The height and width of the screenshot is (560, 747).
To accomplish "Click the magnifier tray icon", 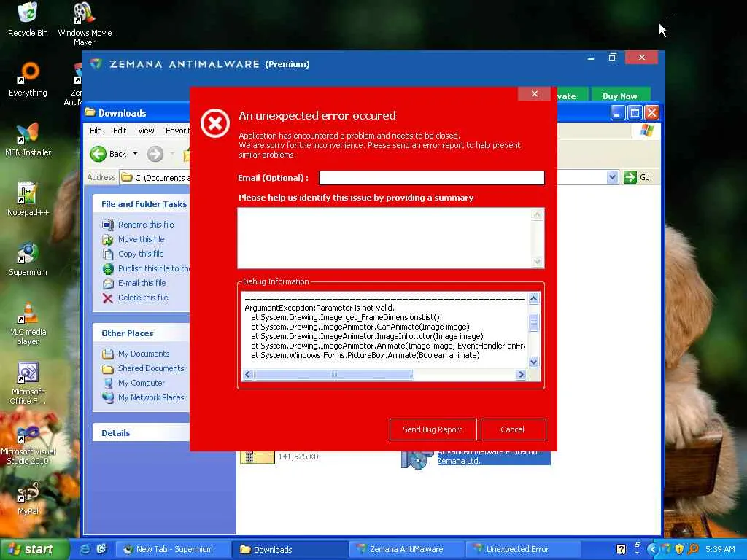I will [x=693, y=549].
